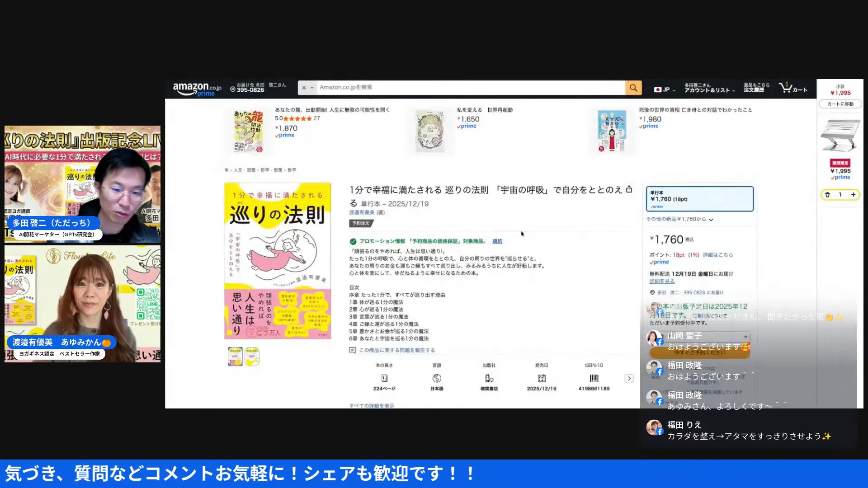This screenshot has height=488, width=868.
Task: Click the prime badge under the price
Action: (659, 262)
